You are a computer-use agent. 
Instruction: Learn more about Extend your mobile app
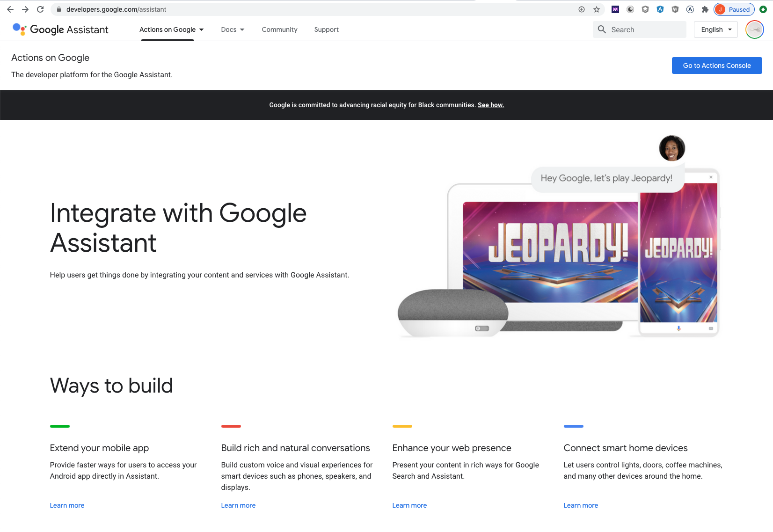(67, 505)
